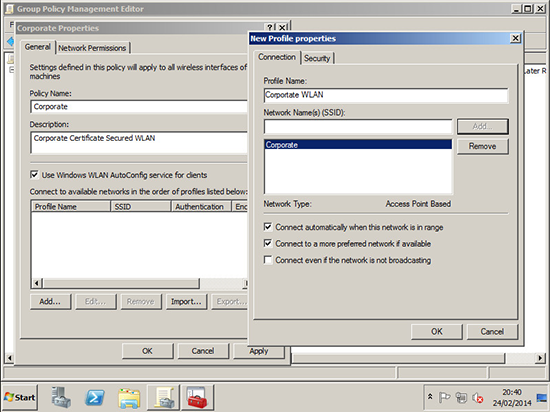The image size is (550, 412).
Task: Click the muted volume tray icon
Action: [x=477, y=398]
